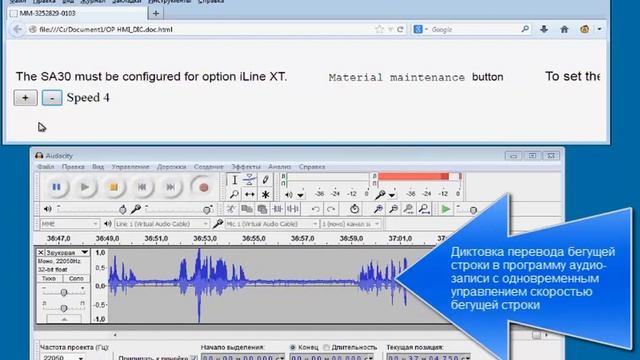Open playback meter dropdown arrow
Image resolution: width=640 pixels, height=360 pixels.
tap(300, 195)
